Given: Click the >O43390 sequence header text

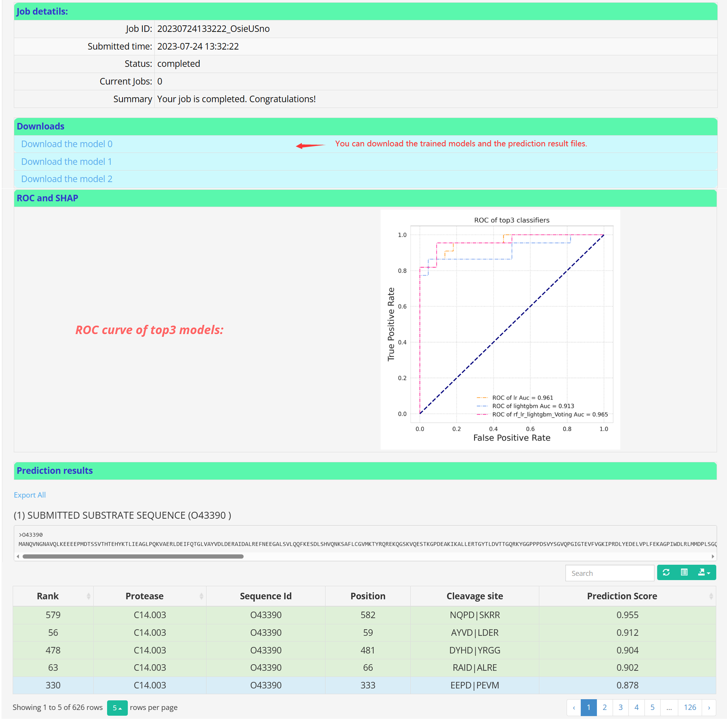Looking at the screenshot, I should [x=31, y=535].
